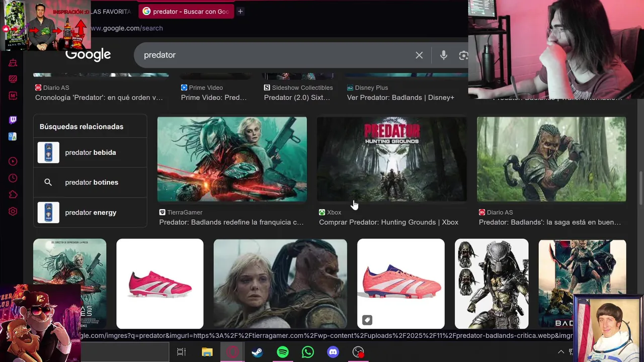Open the Predator figure with masks thumbnail
Viewport: 644px width, 362px height.
click(492, 284)
